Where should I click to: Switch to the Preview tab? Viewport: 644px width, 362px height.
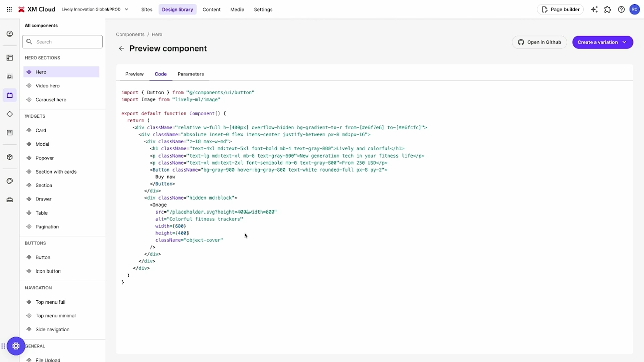click(134, 74)
